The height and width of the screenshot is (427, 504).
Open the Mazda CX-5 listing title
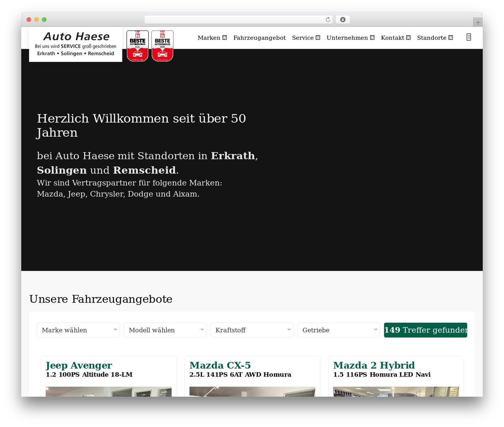pos(220,365)
